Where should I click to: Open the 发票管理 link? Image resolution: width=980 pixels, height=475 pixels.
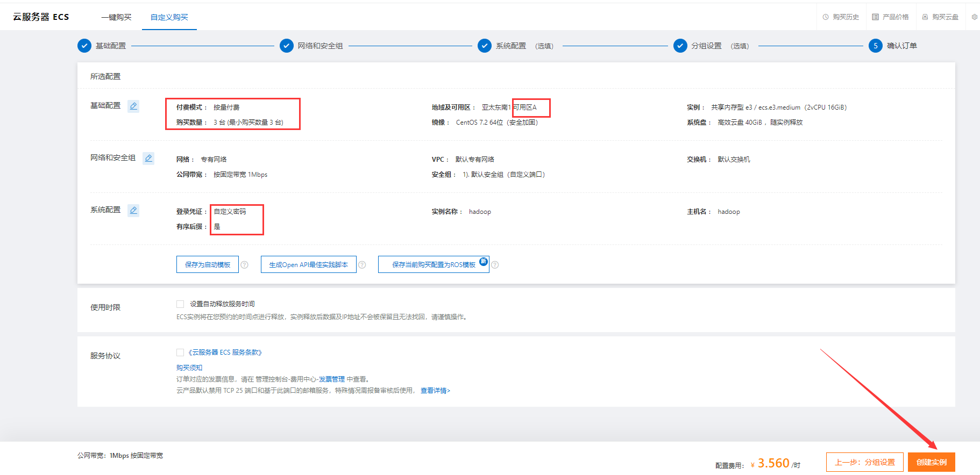coord(332,379)
